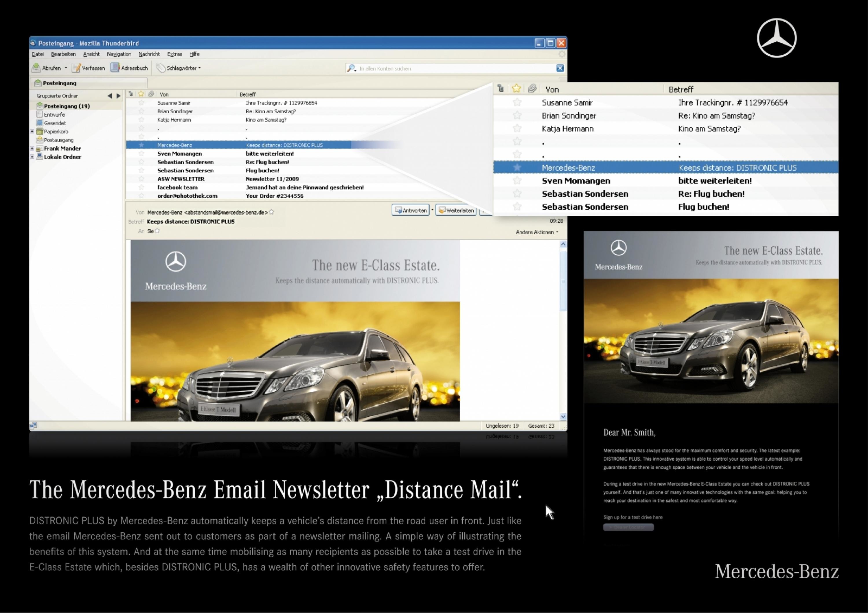Click the Schlagwörter tag icon
The width and height of the screenshot is (868, 613).
tap(161, 68)
